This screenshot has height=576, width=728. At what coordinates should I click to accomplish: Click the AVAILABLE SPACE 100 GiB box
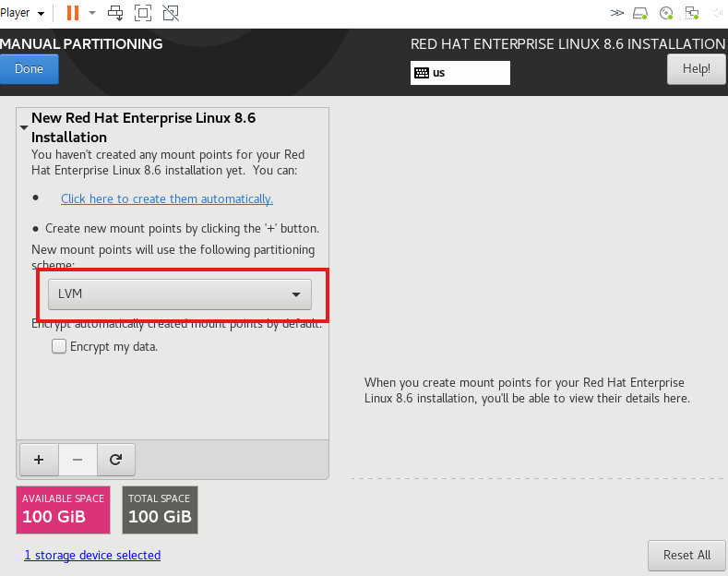click(63, 510)
